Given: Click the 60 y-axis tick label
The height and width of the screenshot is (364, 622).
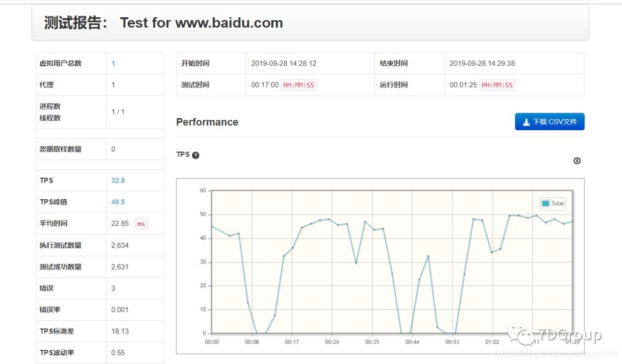Looking at the screenshot, I should pyautogui.click(x=203, y=190).
